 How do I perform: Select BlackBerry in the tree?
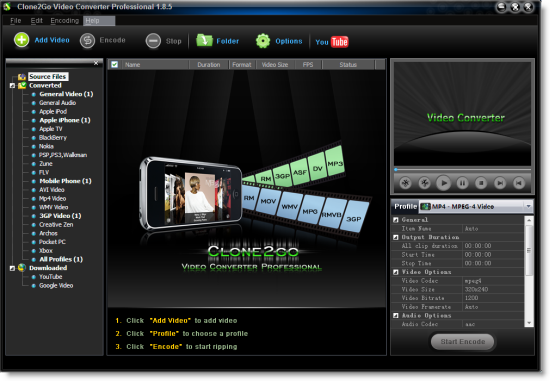click(x=53, y=138)
